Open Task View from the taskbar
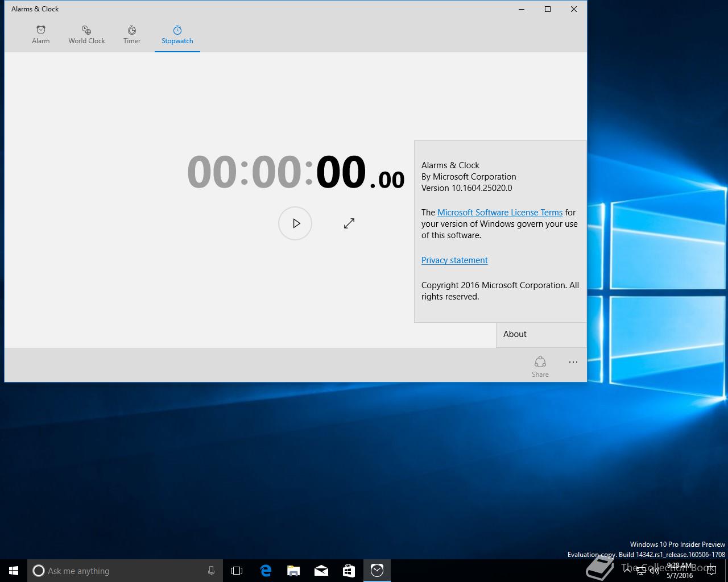The height and width of the screenshot is (582, 728). coord(237,571)
